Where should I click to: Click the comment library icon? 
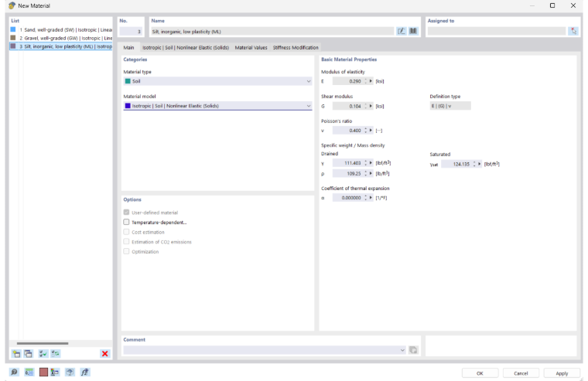(x=413, y=350)
